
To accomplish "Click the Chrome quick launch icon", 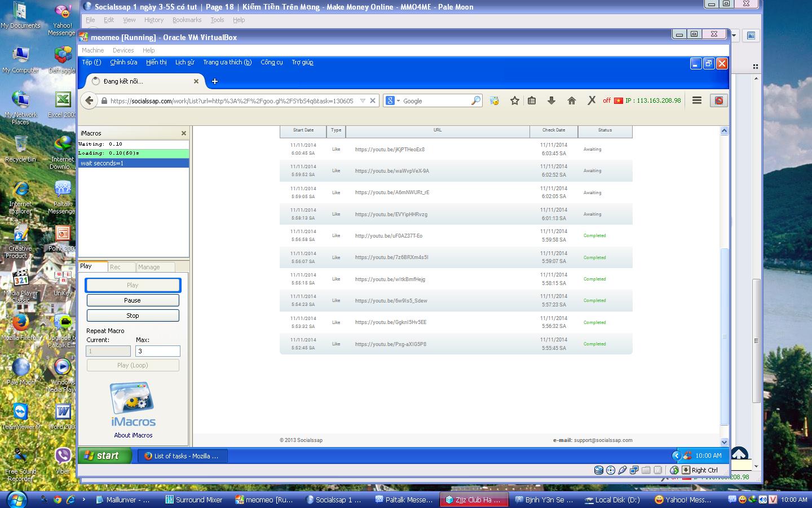I will point(58,500).
